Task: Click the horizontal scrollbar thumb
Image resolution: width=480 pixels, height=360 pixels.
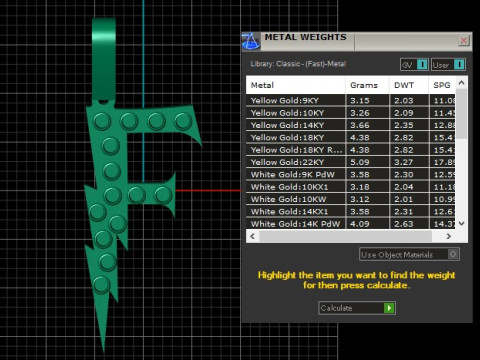Action: tap(345, 236)
